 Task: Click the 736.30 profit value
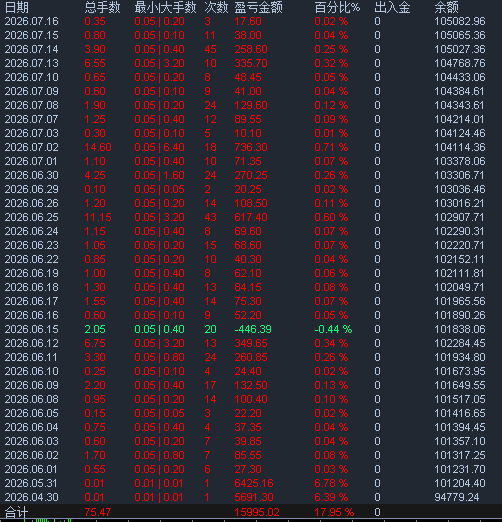tap(251, 147)
